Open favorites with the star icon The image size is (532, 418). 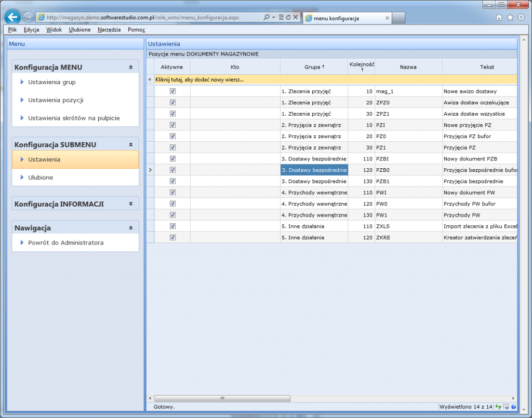tap(510, 17)
